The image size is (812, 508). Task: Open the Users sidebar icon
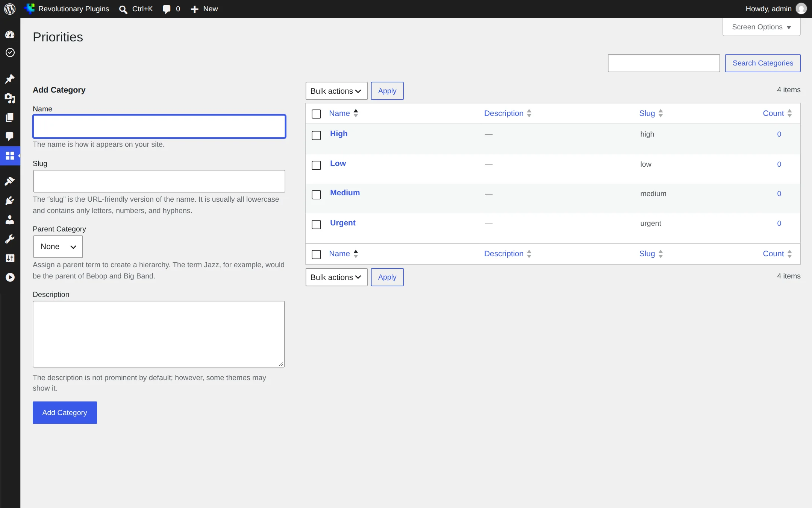point(10,220)
